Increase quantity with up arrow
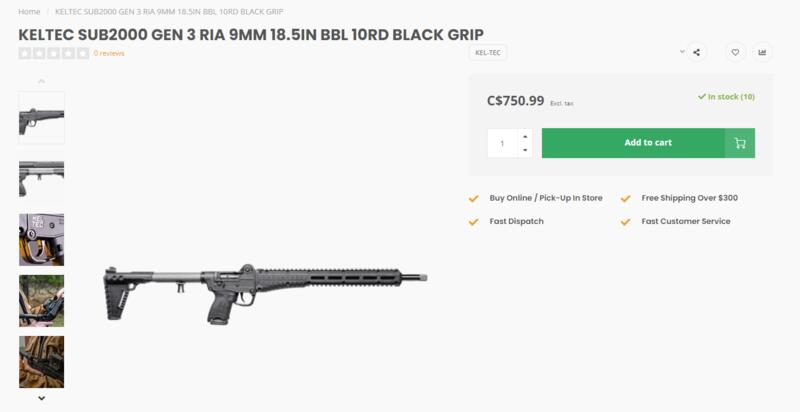Viewport: 800px width, 412px height. [525, 136]
